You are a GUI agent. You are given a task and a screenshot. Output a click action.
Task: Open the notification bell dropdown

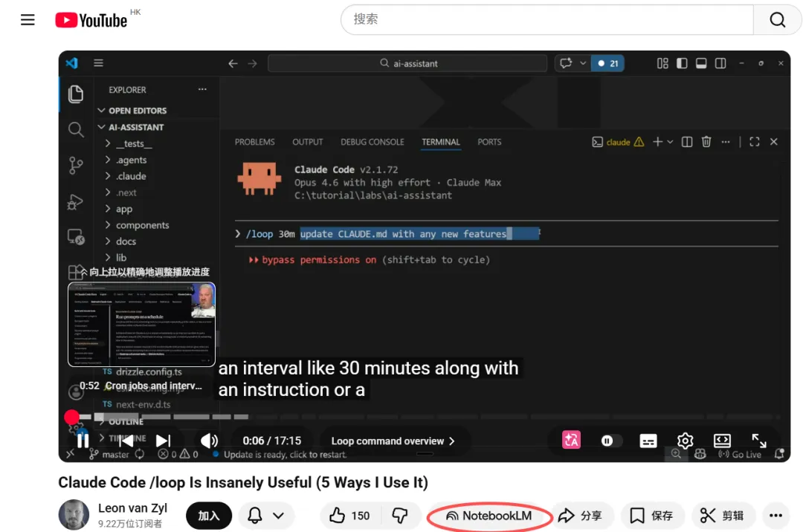(x=266, y=516)
